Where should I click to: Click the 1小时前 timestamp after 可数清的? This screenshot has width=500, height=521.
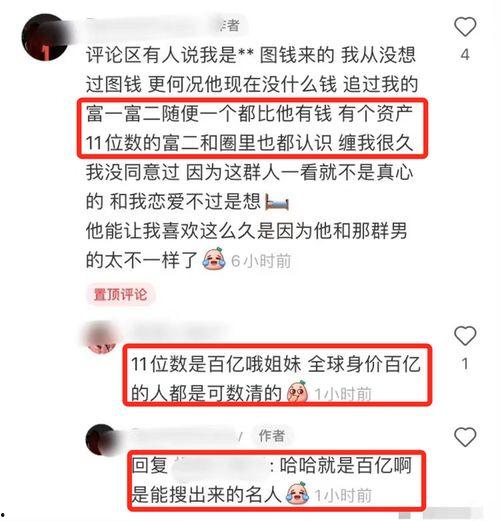[343, 394]
